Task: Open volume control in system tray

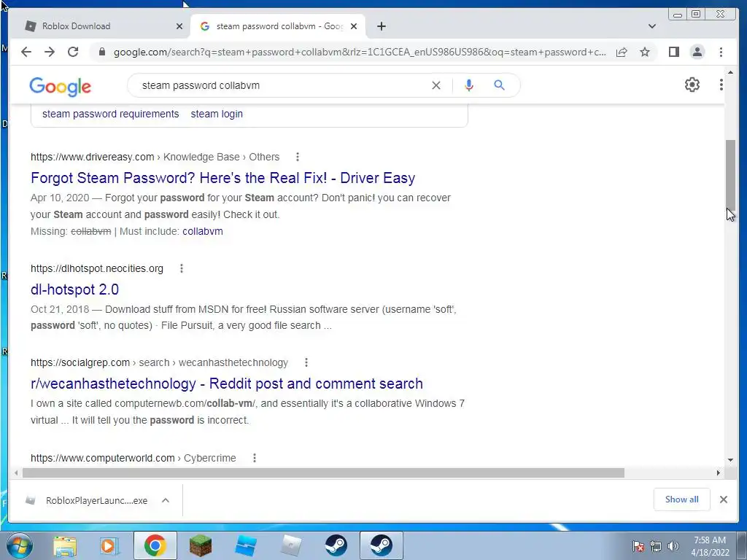Action: pyautogui.click(x=673, y=546)
